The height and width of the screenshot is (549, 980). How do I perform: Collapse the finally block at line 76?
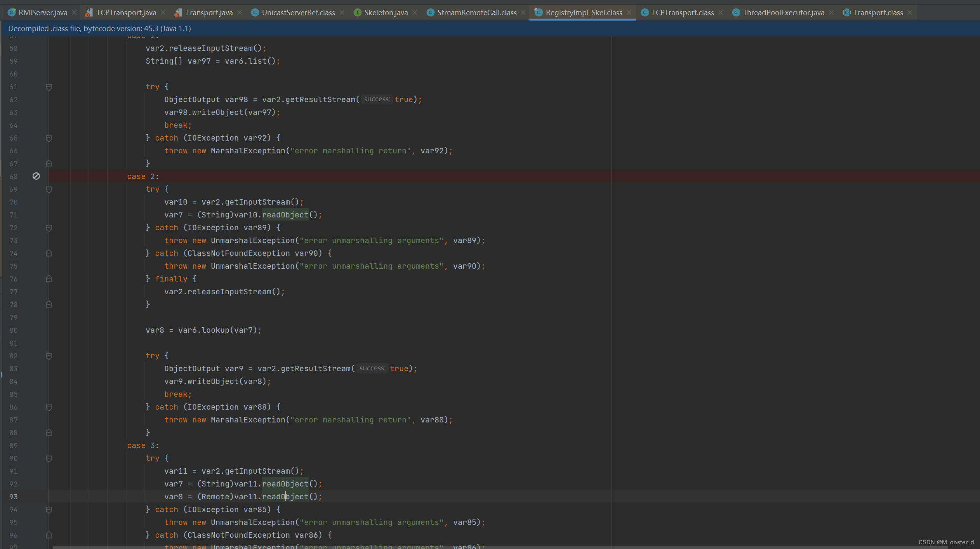pos(49,279)
